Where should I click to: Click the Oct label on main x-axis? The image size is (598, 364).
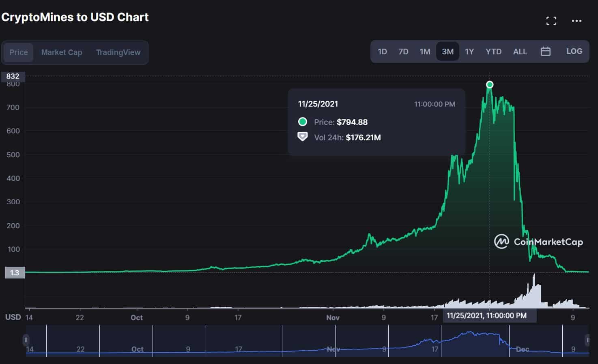137,317
